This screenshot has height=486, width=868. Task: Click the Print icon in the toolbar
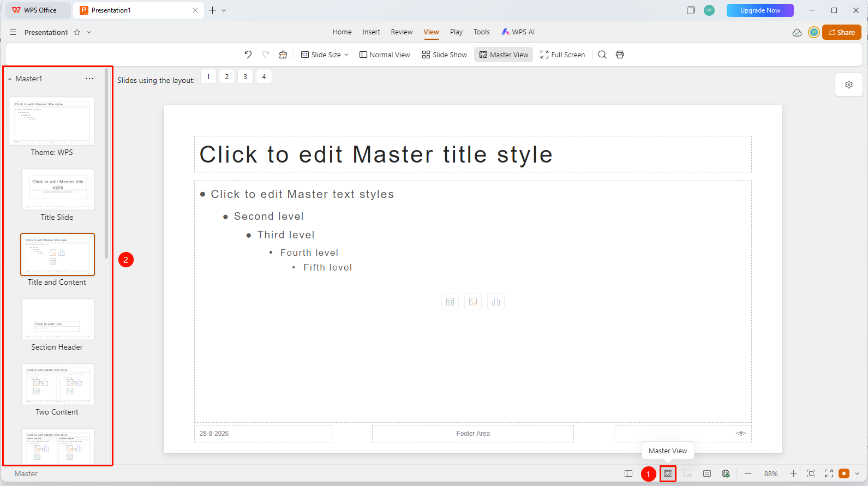click(620, 55)
